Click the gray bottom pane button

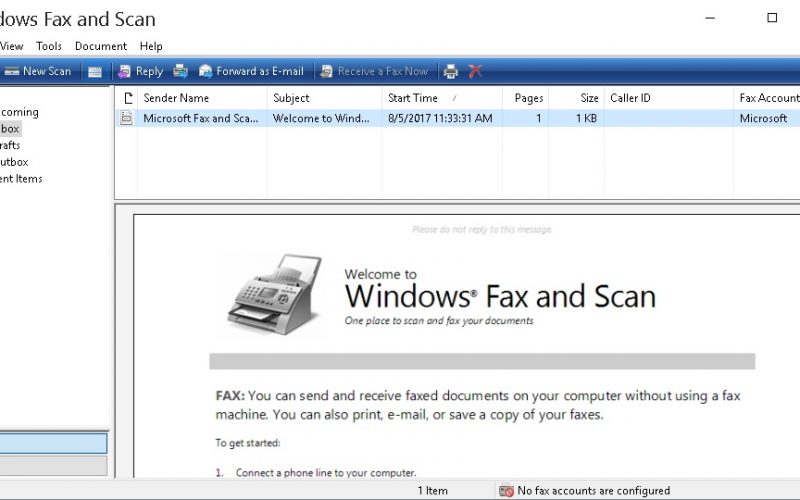[x=53, y=465]
